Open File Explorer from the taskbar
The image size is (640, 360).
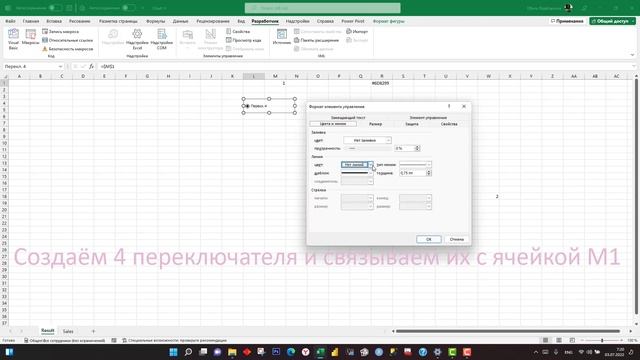click(x=232, y=352)
